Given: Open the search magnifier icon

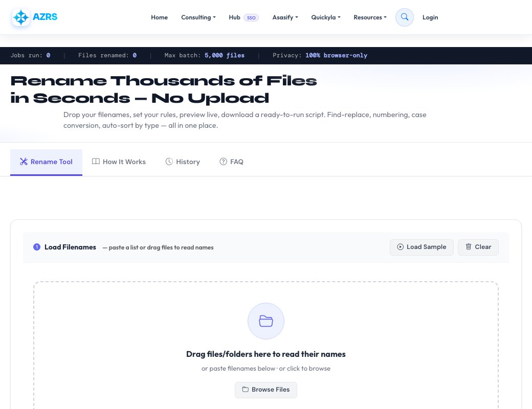Looking at the screenshot, I should point(405,17).
